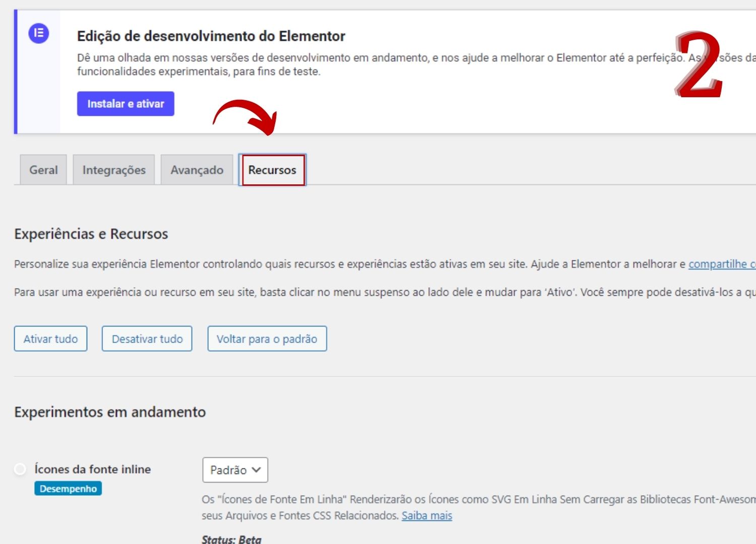Toggle the status circle beside Ícones da fonte inline

coord(20,469)
